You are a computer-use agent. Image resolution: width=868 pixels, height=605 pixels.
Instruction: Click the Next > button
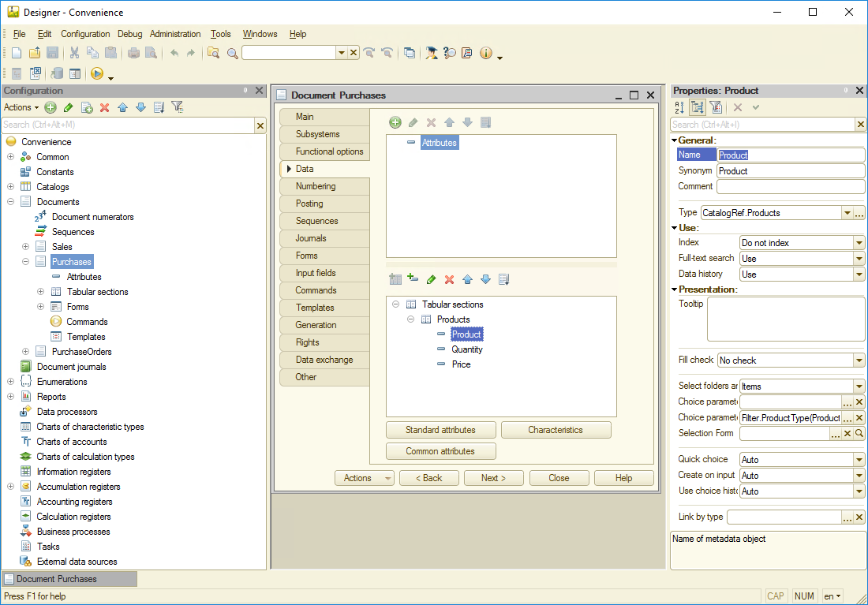[493, 478]
